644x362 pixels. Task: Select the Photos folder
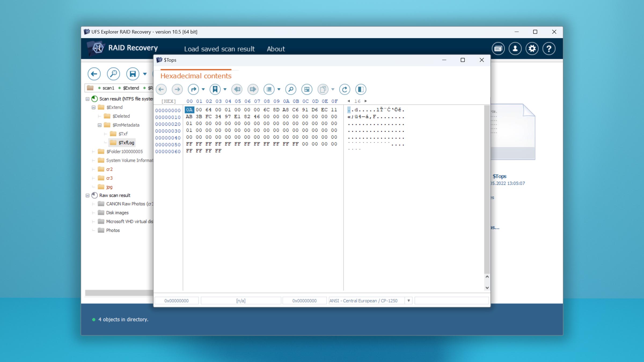point(113,230)
